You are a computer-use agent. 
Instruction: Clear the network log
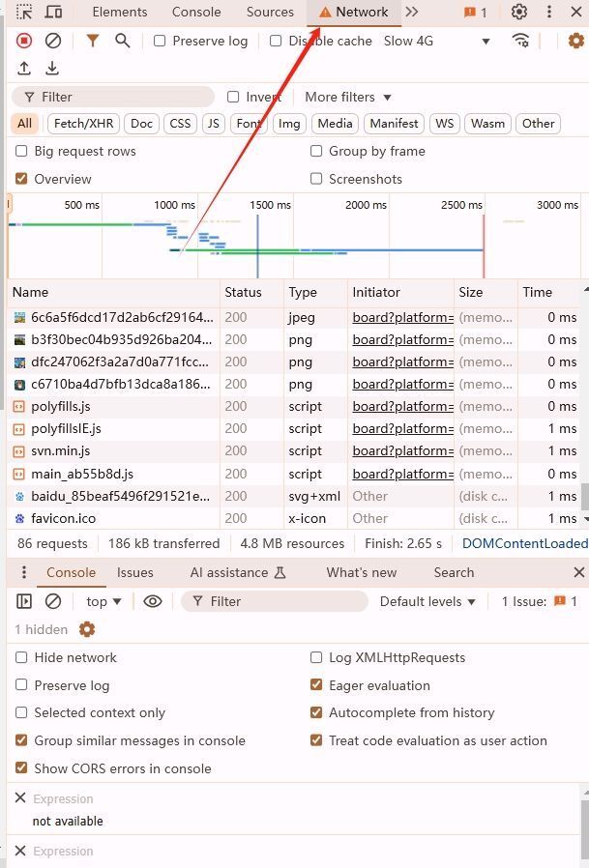[x=53, y=41]
